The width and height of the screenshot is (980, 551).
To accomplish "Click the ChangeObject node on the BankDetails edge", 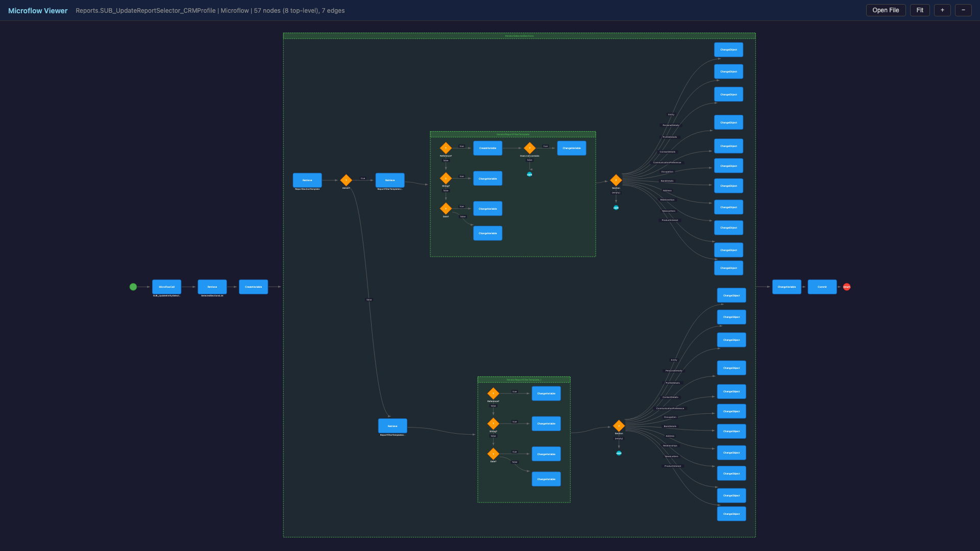I will pos(728,186).
